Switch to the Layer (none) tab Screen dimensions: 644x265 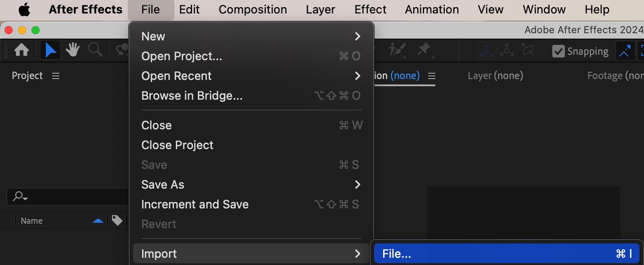(495, 76)
